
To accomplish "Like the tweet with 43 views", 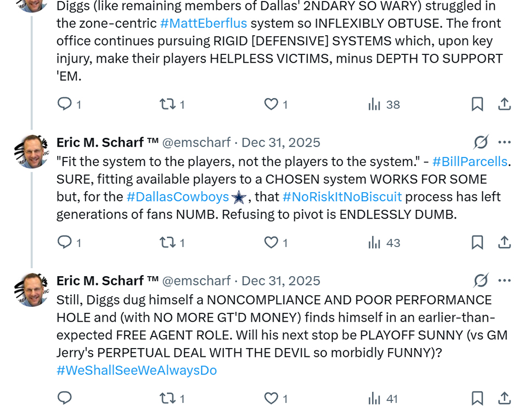I will pos(271,242).
